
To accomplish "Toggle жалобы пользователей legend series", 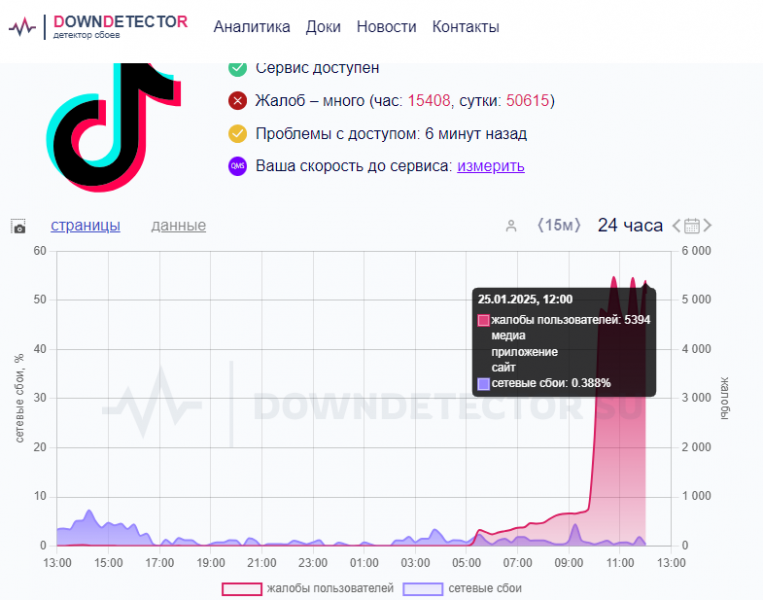I will [x=308, y=588].
